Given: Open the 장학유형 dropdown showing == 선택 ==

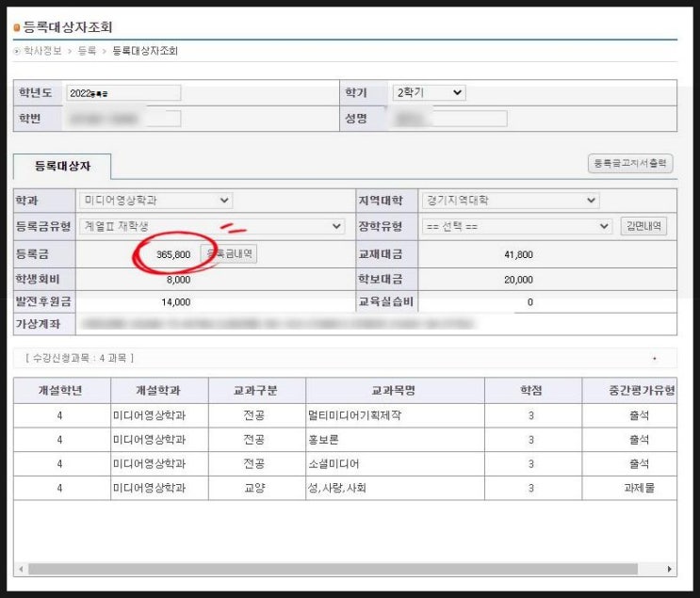Looking at the screenshot, I should [516, 226].
